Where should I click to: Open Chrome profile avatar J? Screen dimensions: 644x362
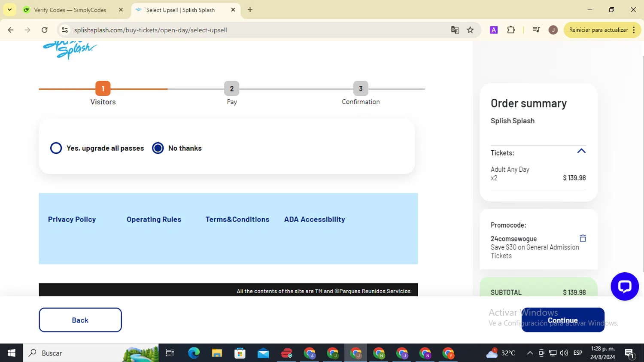point(553,30)
